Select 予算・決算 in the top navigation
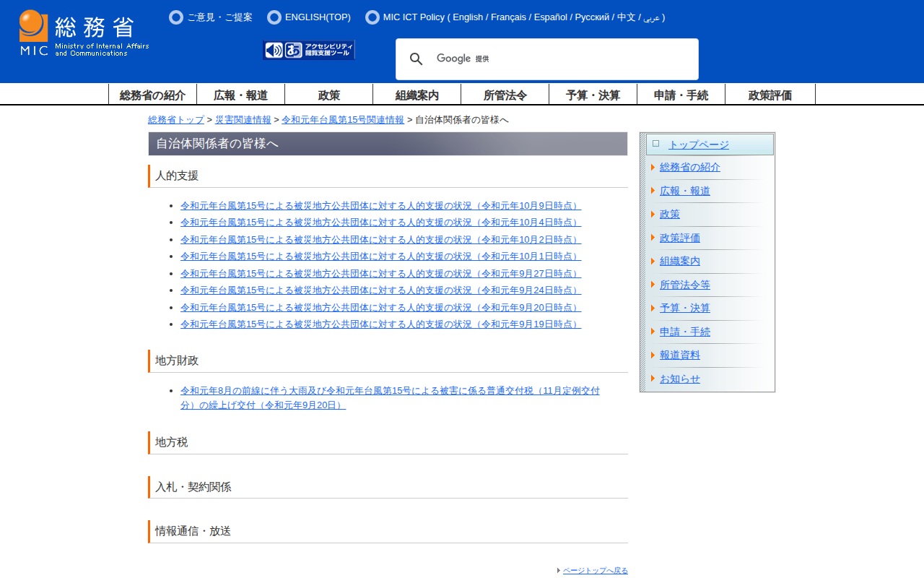The width and height of the screenshot is (924, 578). point(593,95)
